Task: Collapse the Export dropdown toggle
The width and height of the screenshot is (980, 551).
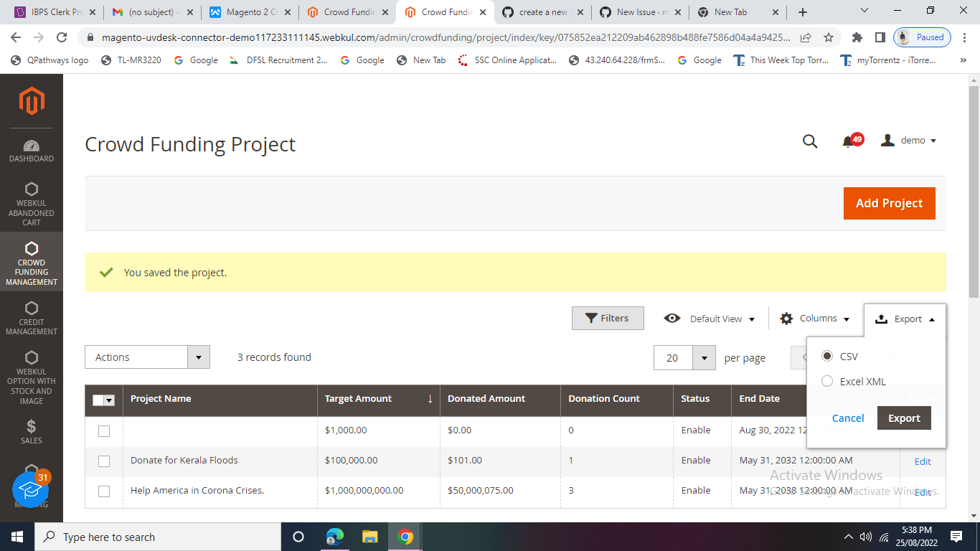Action: [905, 319]
